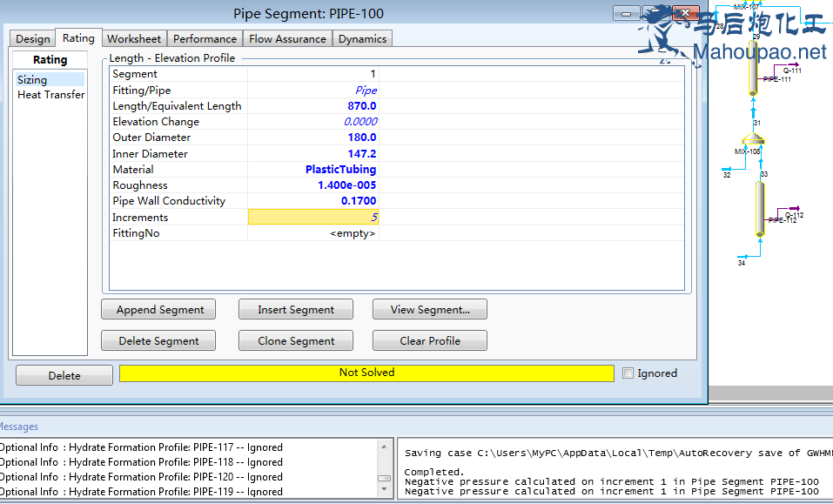
Task: Toggle the Ignored checkbox
Action: point(628,373)
